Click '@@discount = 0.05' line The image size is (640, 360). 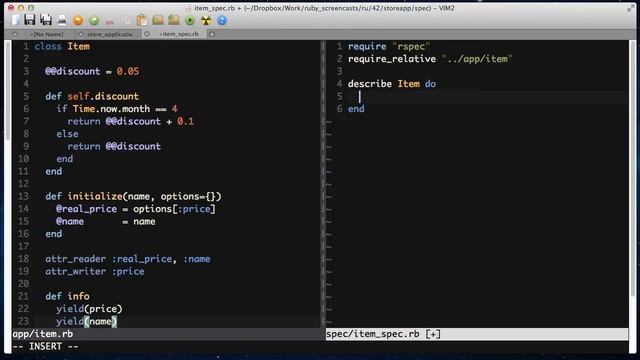pyautogui.click(x=92, y=71)
